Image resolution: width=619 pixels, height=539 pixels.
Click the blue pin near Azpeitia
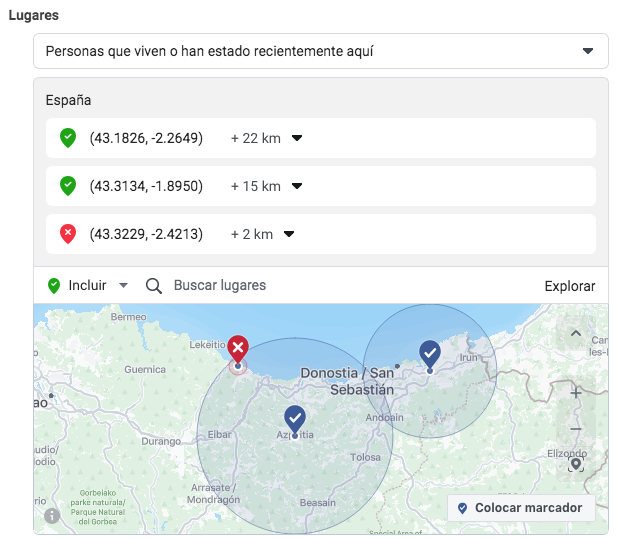click(x=295, y=418)
